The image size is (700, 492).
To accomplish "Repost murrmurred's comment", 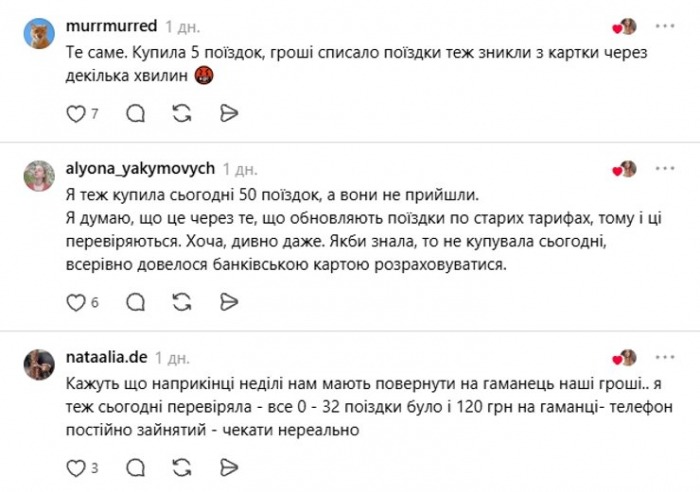I will pyautogui.click(x=182, y=114).
